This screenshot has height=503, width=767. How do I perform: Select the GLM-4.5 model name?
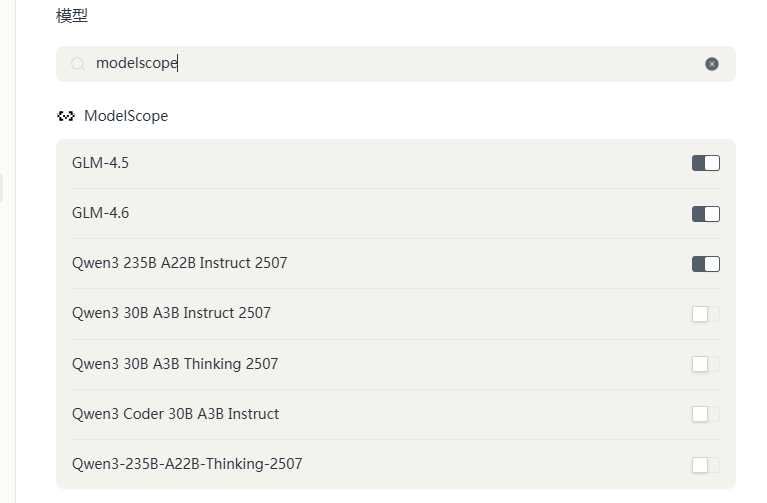click(100, 163)
